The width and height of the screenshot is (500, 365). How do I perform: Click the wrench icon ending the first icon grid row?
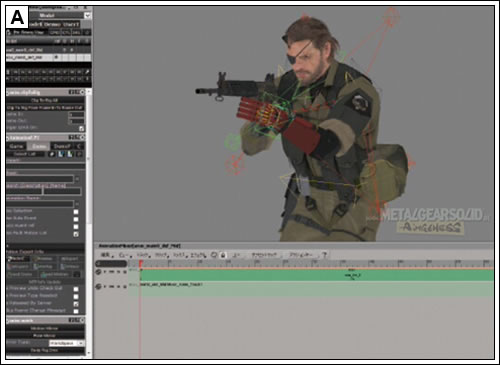click(x=87, y=72)
